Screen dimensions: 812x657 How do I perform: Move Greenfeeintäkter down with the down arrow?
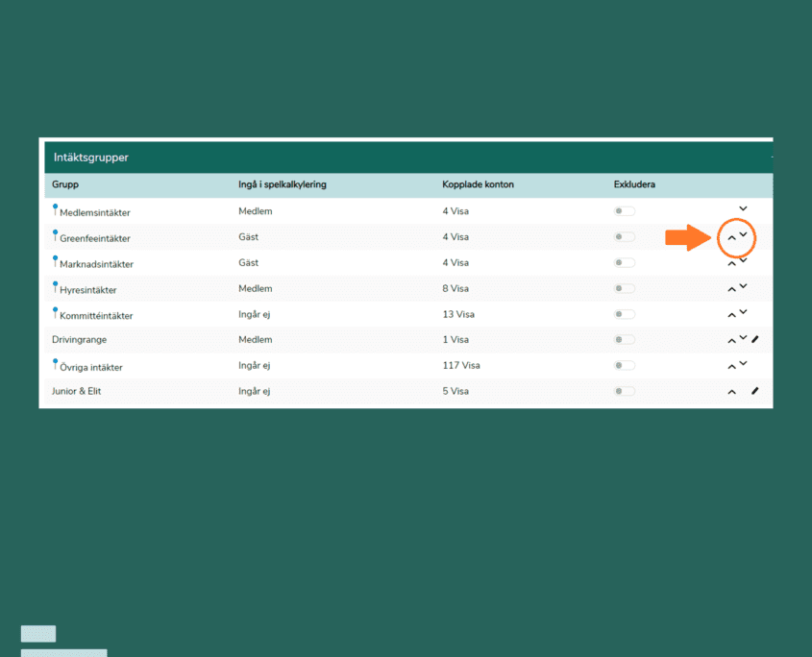[743, 234]
